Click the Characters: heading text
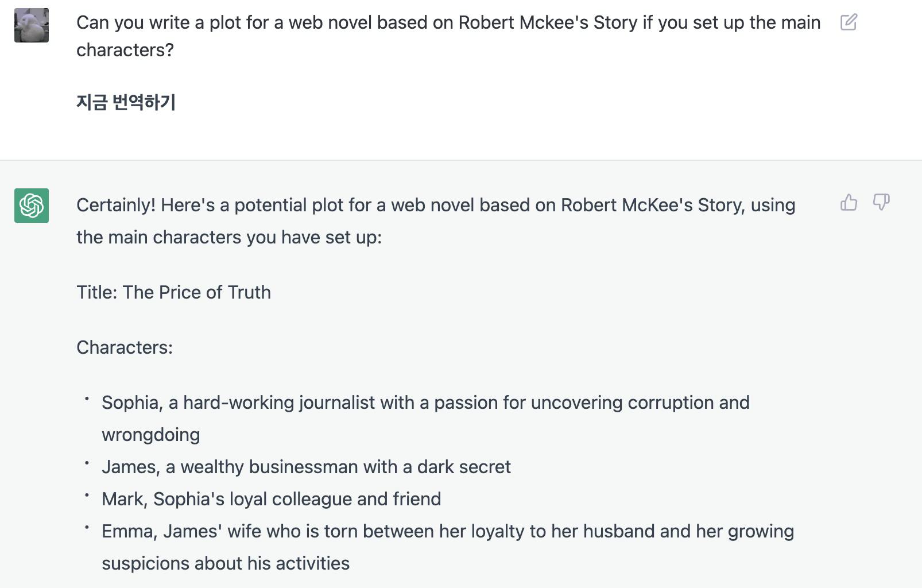The image size is (922, 588). (125, 347)
